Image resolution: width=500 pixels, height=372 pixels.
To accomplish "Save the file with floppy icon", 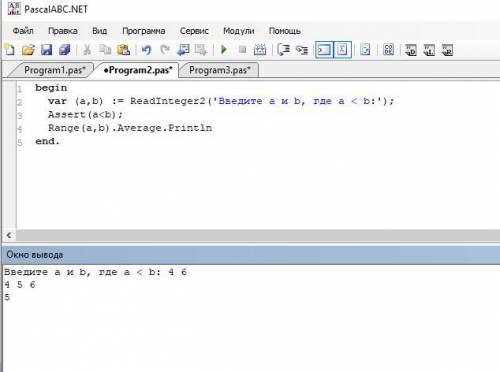I will pos(46,50).
